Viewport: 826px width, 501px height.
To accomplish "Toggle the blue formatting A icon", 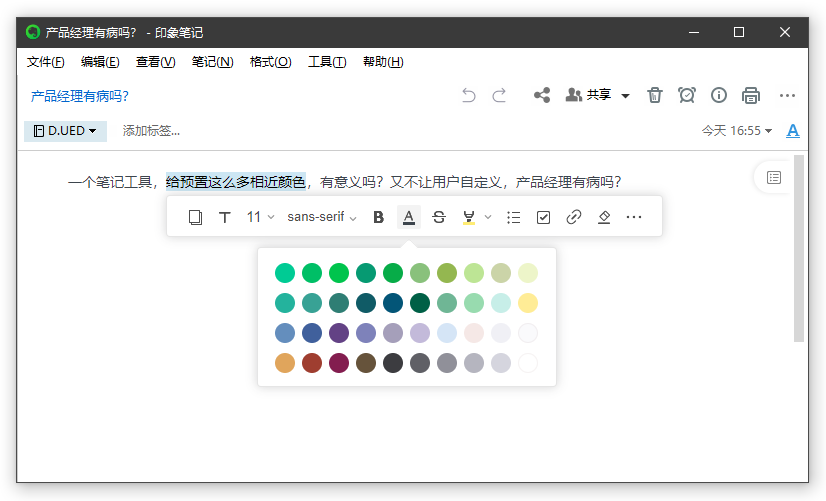I will pos(793,131).
